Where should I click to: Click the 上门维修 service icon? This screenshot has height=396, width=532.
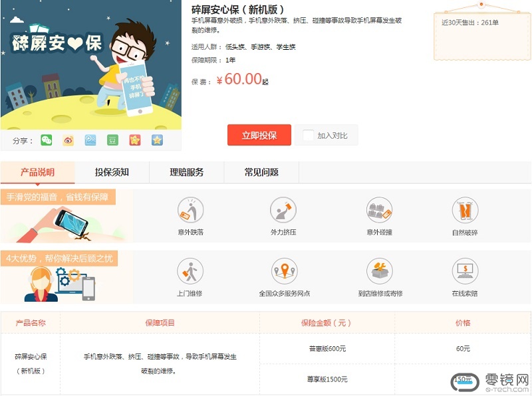190,271
